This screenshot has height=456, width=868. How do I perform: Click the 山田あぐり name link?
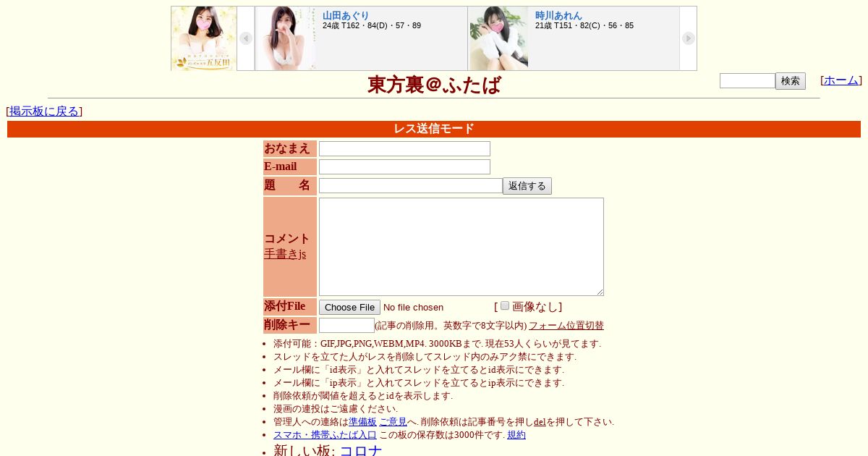point(346,15)
